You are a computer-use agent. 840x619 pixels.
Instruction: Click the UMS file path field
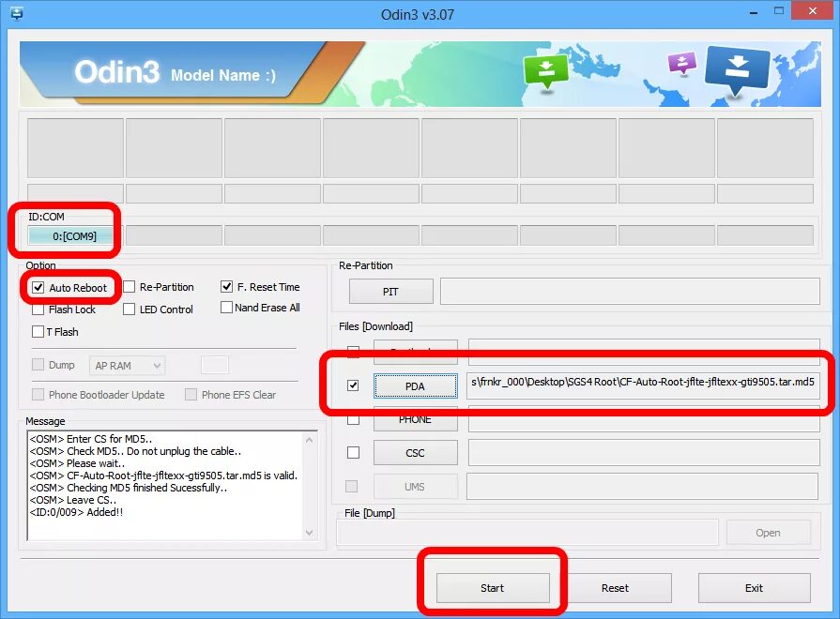point(642,486)
